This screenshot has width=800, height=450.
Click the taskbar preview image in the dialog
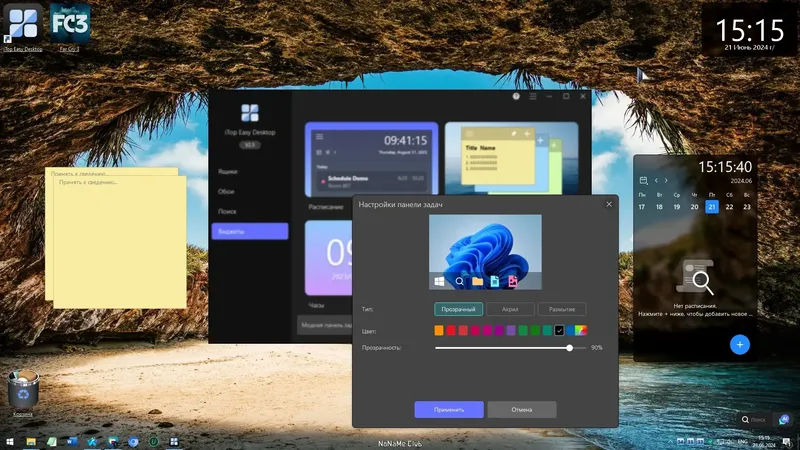[485, 252]
